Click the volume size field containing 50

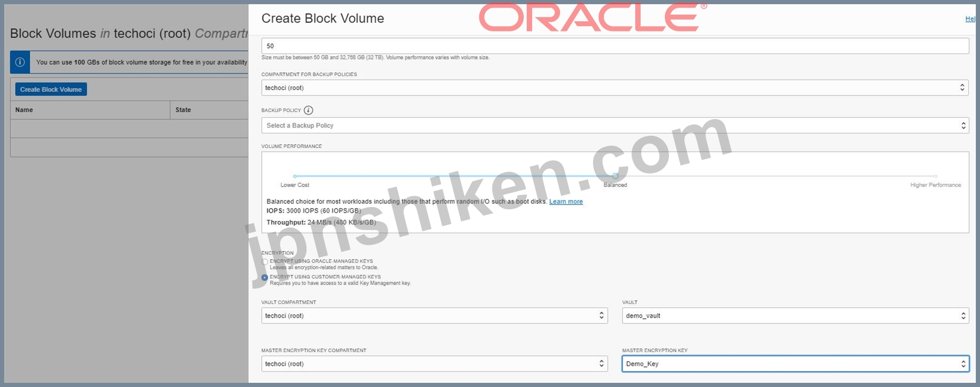(x=615, y=46)
